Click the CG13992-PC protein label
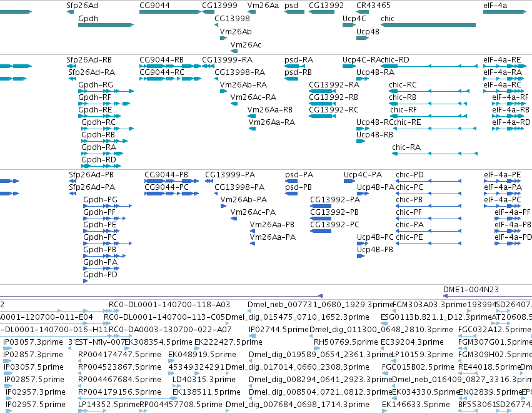Screen dimensions: 532x414 pyautogui.click(x=334, y=225)
